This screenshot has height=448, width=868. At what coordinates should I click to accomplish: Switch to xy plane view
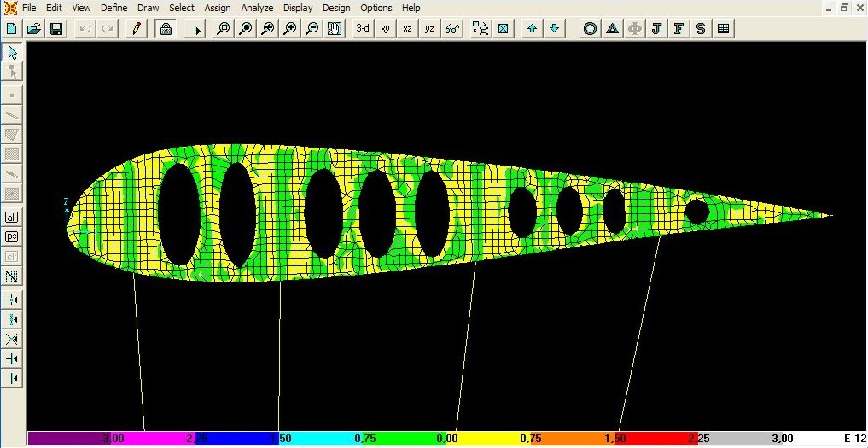coord(385,28)
